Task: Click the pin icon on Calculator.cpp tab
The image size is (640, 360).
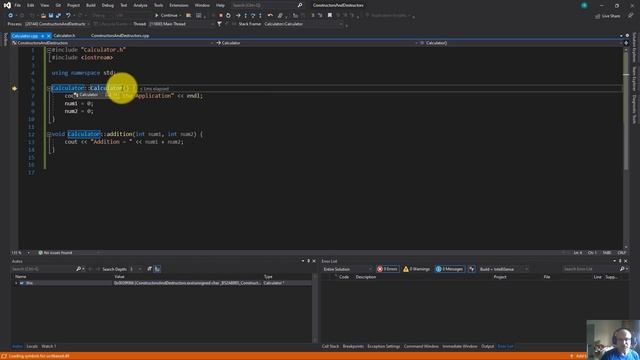Action: [x=42, y=36]
